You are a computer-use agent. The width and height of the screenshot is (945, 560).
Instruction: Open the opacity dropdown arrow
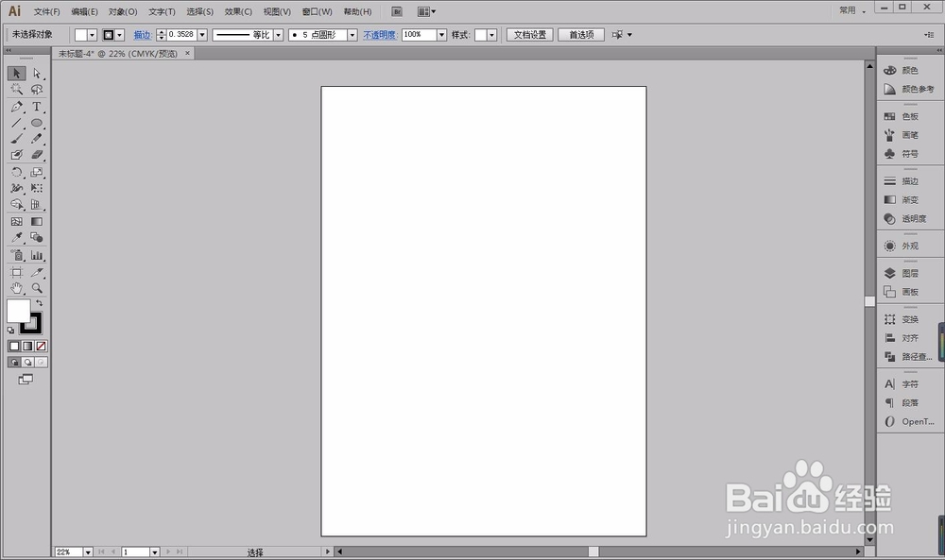(x=441, y=35)
